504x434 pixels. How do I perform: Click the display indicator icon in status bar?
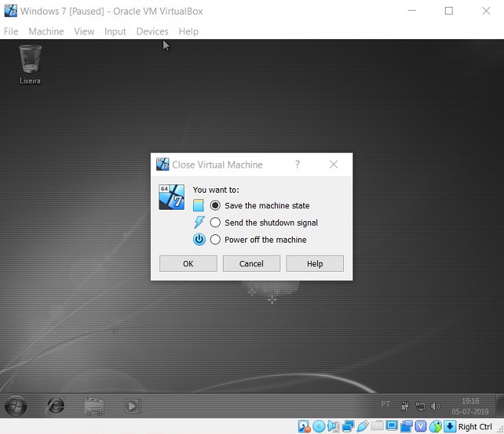[391, 426]
